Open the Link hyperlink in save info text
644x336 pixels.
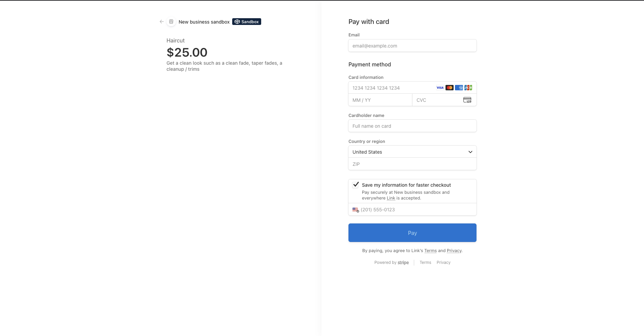pyautogui.click(x=391, y=198)
